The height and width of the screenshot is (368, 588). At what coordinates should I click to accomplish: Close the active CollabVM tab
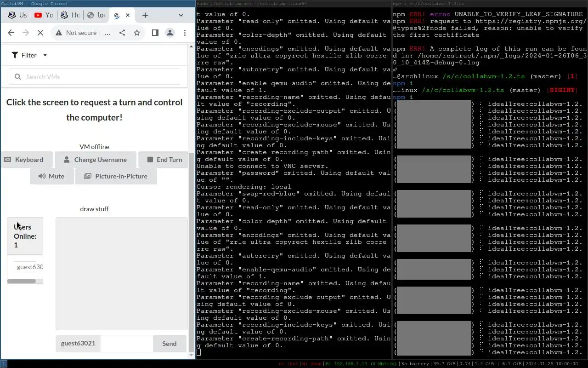(x=128, y=15)
